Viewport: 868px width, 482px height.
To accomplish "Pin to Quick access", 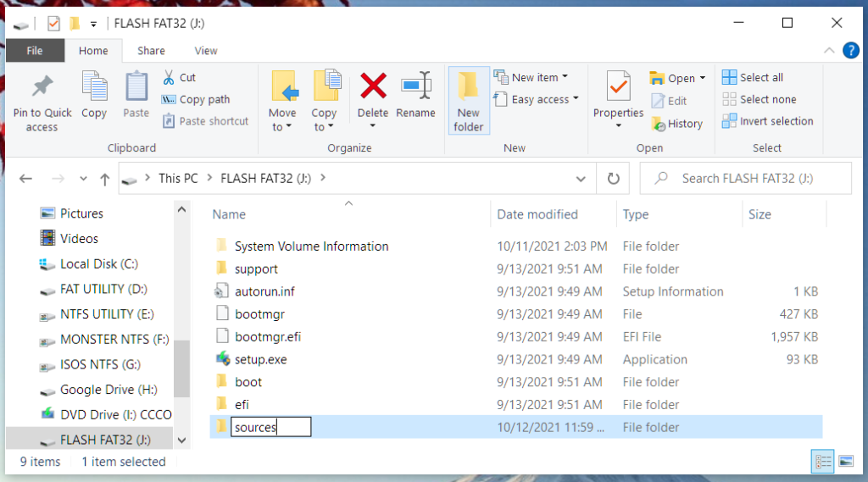I will tap(42, 102).
